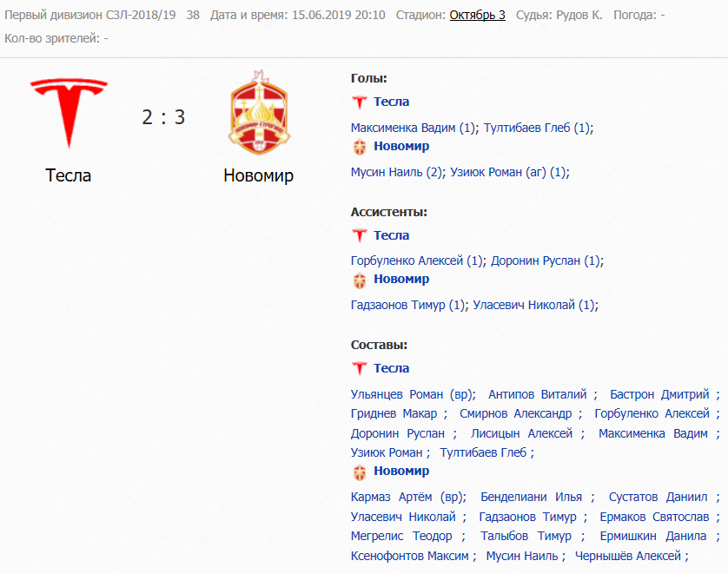Open goal scorer Максименка Вадим (1) link
This screenshot has width=728, height=574.
click(413, 128)
